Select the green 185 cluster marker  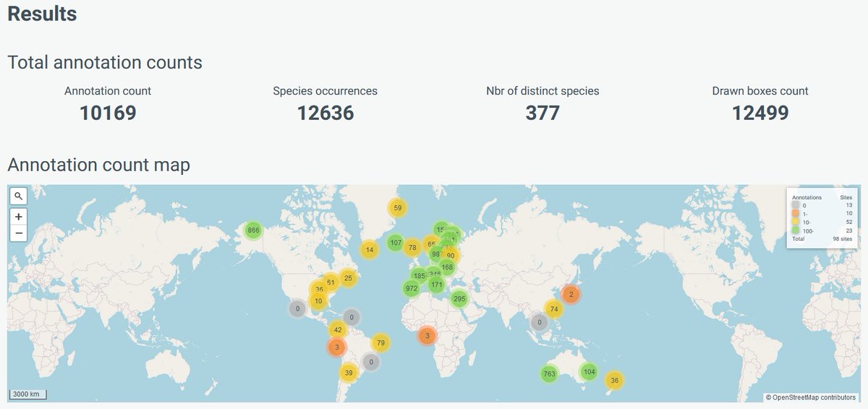(x=419, y=276)
